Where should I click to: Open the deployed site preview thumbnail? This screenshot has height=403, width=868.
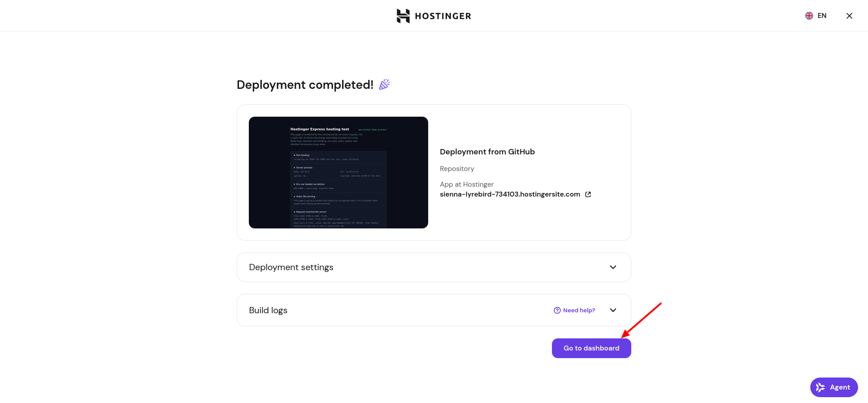point(339,172)
